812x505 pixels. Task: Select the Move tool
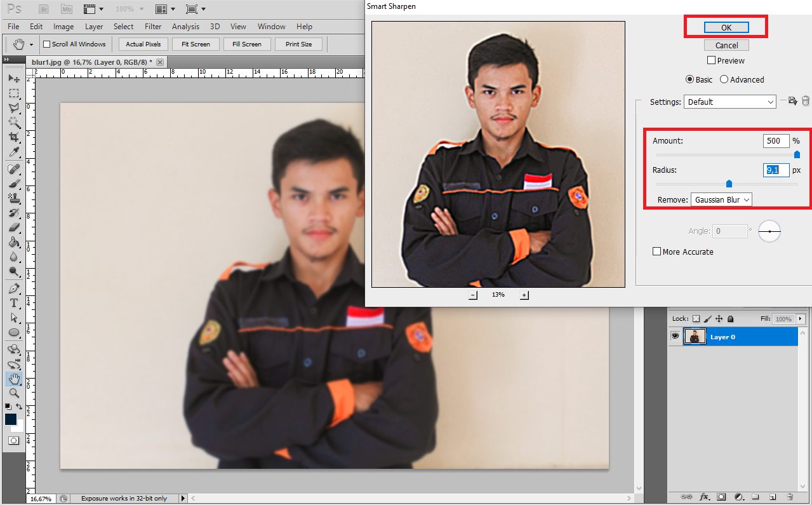click(13, 78)
